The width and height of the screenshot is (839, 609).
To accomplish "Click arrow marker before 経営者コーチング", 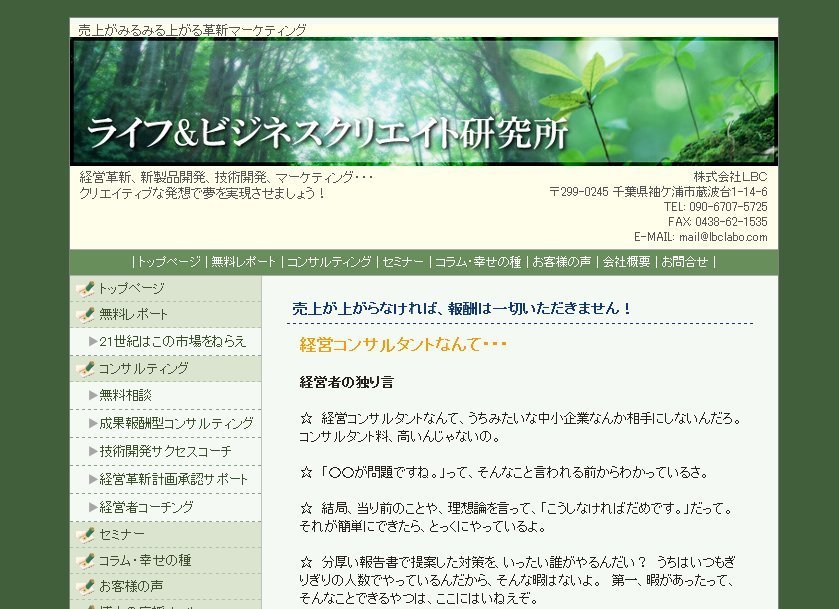I will [x=93, y=507].
